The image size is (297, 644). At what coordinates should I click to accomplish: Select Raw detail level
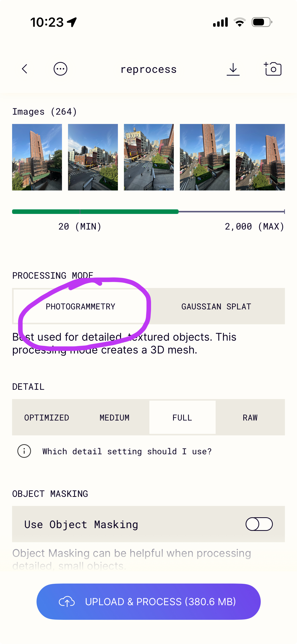click(x=250, y=417)
